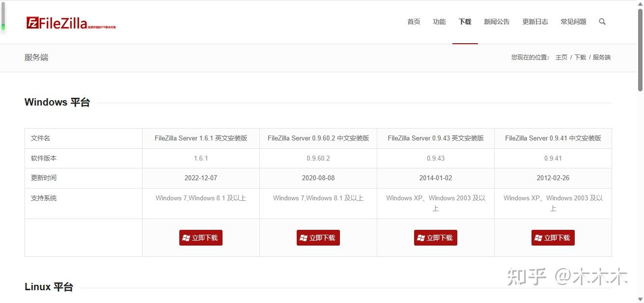This screenshot has height=303, width=644.
Task: Click version cell '0.9.60.2'
Action: click(318, 158)
